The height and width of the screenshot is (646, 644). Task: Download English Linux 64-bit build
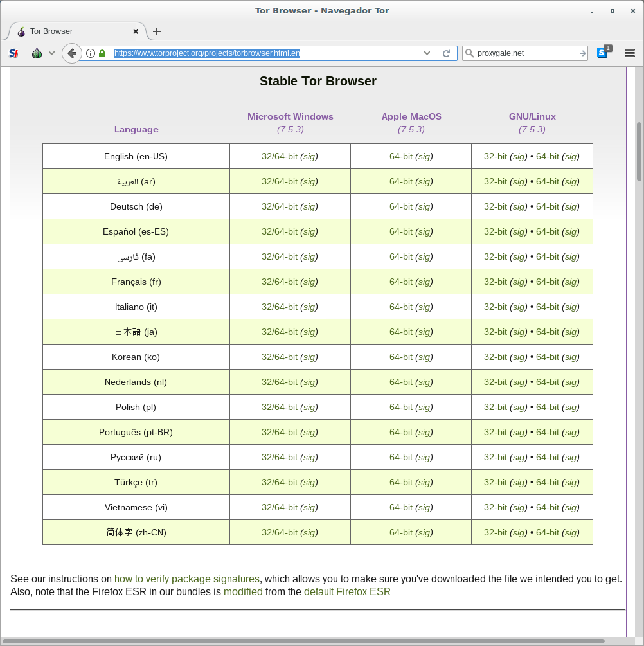(x=548, y=157)
